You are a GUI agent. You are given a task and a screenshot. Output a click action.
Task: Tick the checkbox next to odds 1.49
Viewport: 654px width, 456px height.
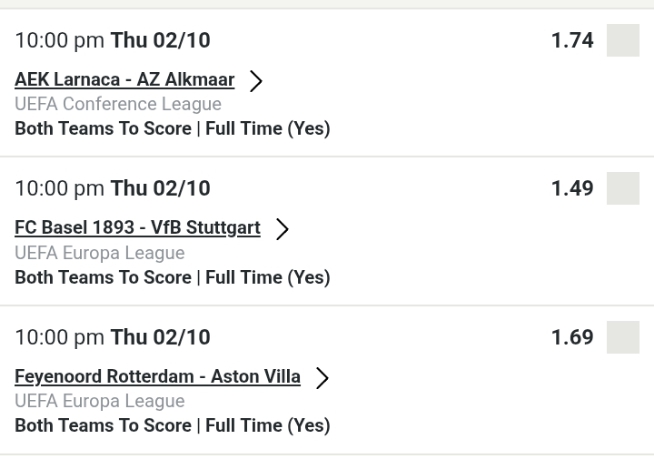623,189
